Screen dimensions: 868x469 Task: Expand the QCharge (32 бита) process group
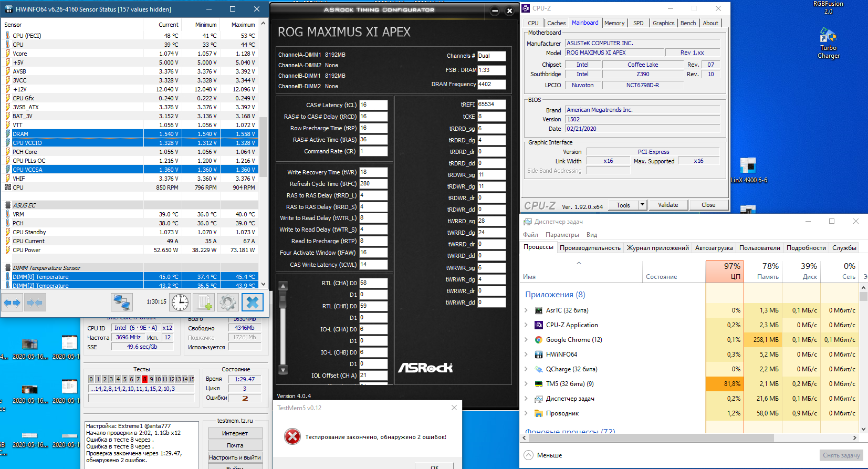[x=526, y=369]
